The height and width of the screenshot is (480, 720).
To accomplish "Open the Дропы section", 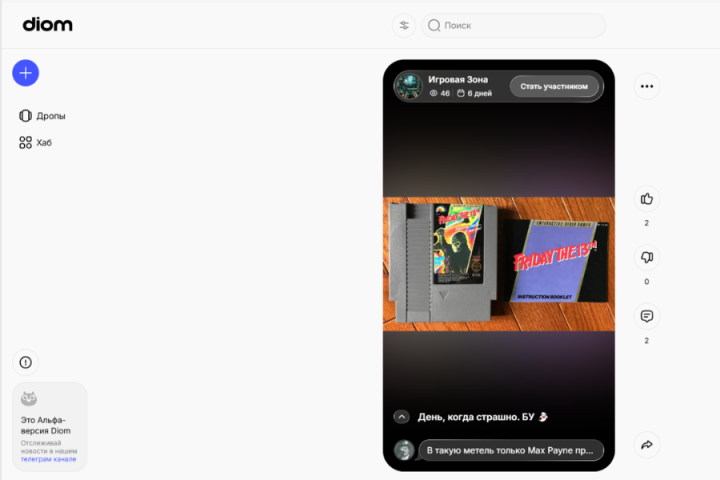I will pyautogui.click(x=43, y=116).
